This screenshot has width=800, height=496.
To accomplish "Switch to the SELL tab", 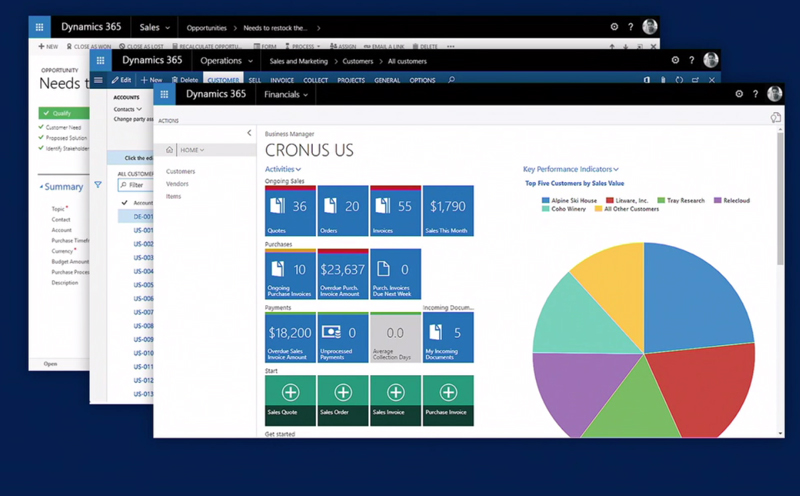I will pyautogui.click(x=255, y=80).
